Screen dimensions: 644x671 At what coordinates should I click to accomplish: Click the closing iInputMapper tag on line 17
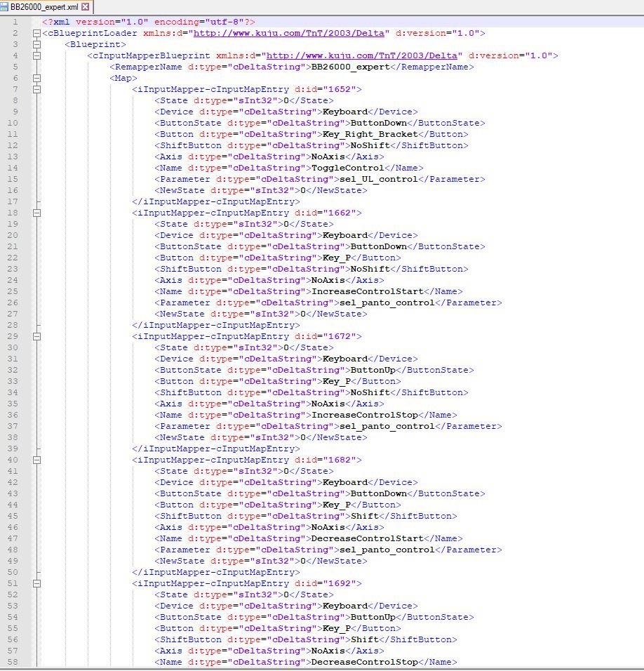[216, 201]
